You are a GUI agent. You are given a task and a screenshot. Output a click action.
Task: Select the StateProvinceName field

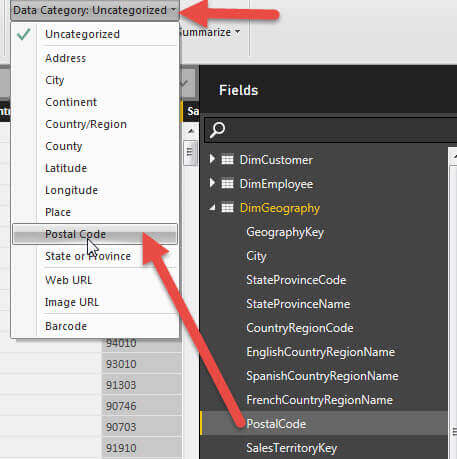[x=298, y=304]
